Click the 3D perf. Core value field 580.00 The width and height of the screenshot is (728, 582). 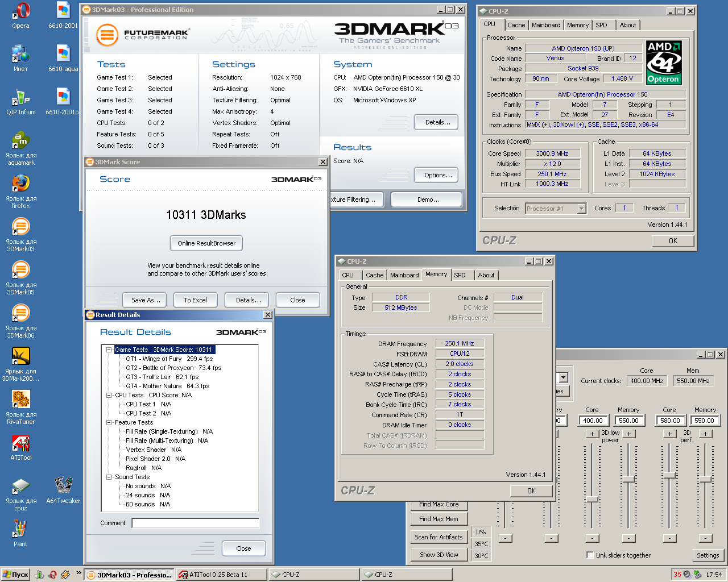(669, 421)
